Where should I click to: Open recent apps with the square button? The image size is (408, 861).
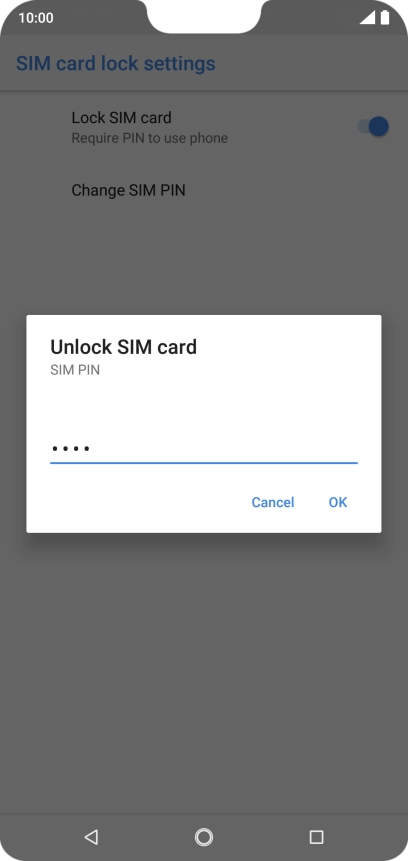click(316, 837)
